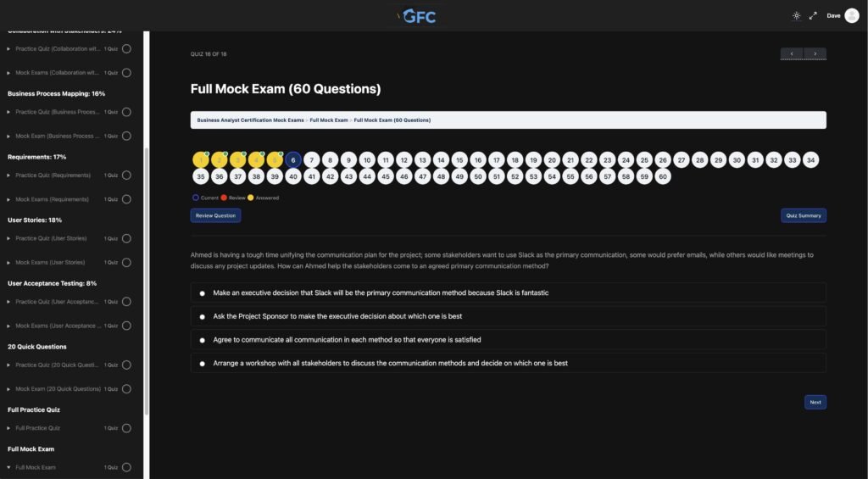Open the Quiz Summary
This screenshot has height=479, width=868.
click(804, 215)
